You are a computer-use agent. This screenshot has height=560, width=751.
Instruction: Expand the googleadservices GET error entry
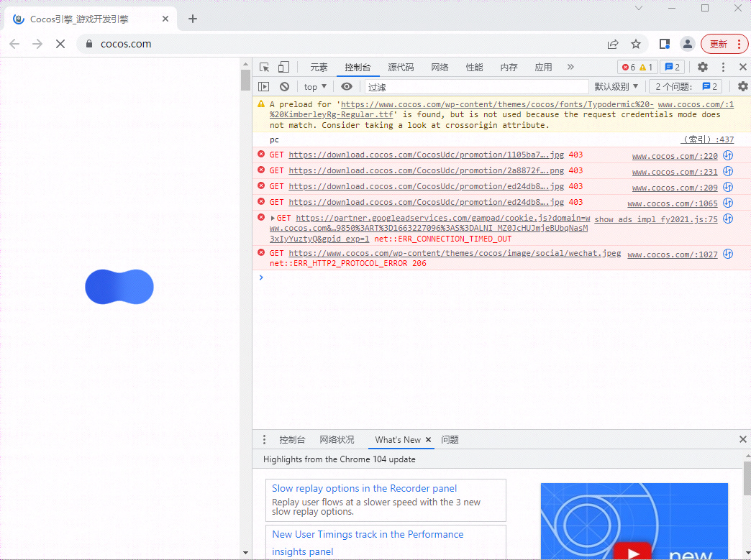273,219
